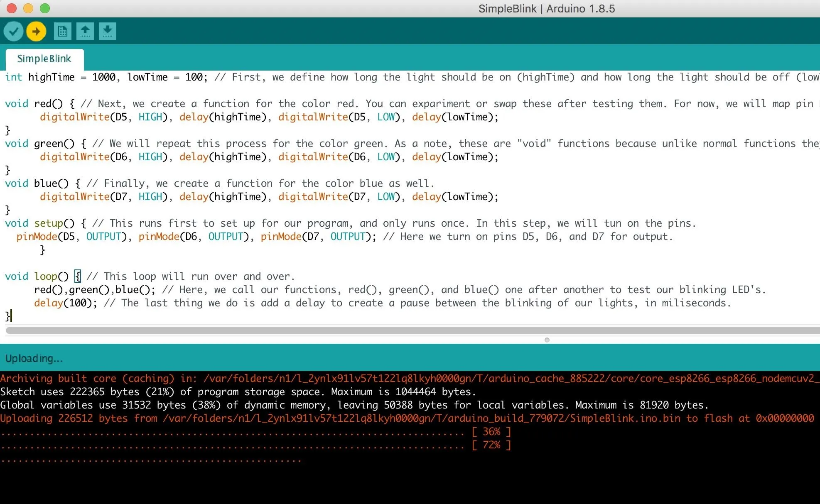Click the Upload arrow button

(36, 31)
